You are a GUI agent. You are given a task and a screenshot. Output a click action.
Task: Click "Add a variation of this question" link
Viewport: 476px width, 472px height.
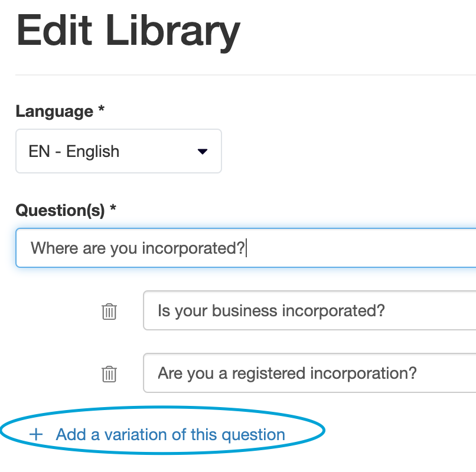coord(170,434)
